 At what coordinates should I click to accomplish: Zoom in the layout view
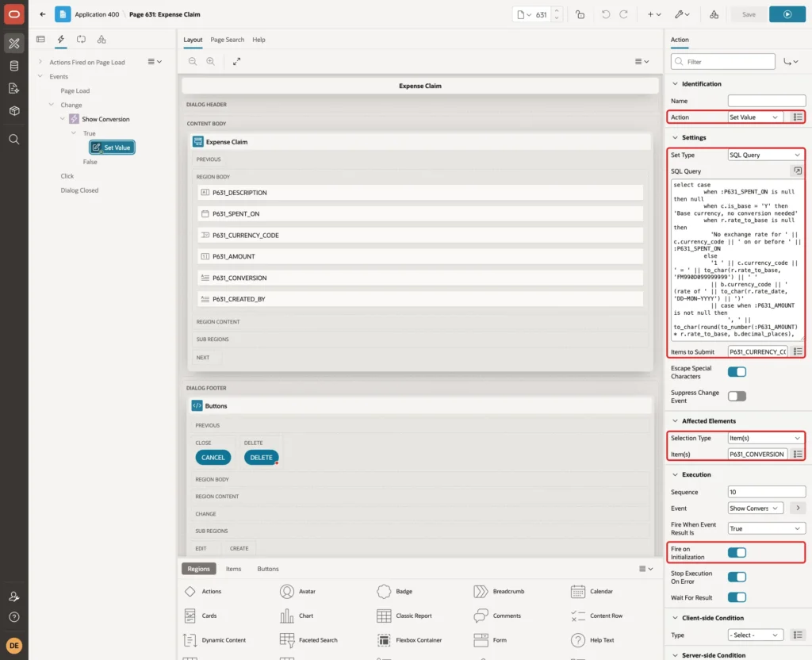210,61
